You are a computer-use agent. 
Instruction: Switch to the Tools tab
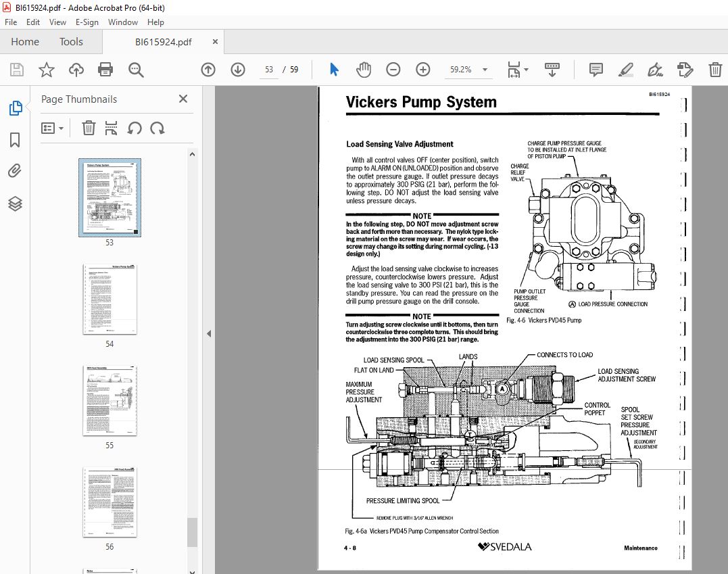(x=71, y=42)
